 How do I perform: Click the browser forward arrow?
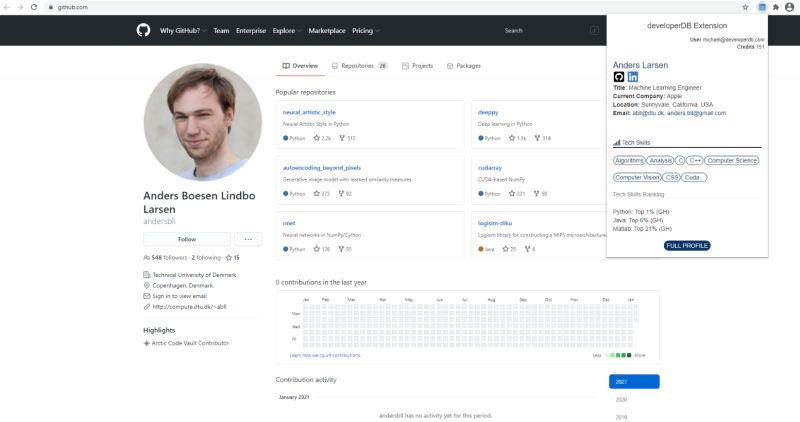click(x=20, y=7)
